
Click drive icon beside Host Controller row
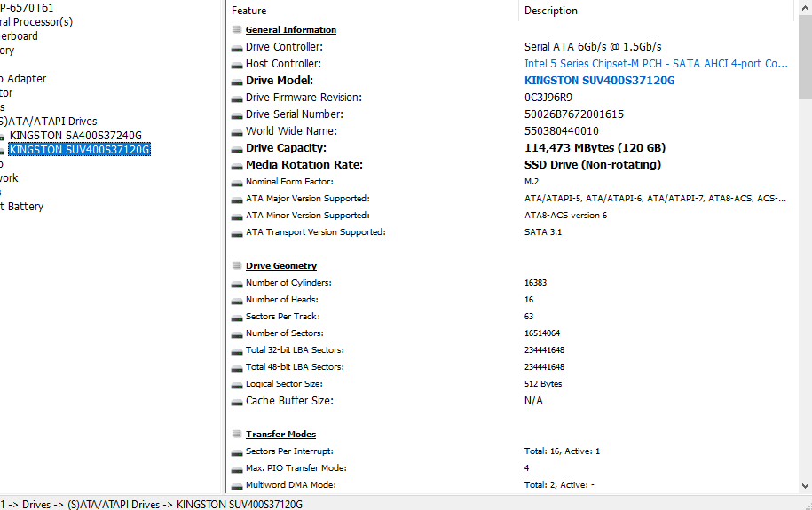[x=237, y=66]
